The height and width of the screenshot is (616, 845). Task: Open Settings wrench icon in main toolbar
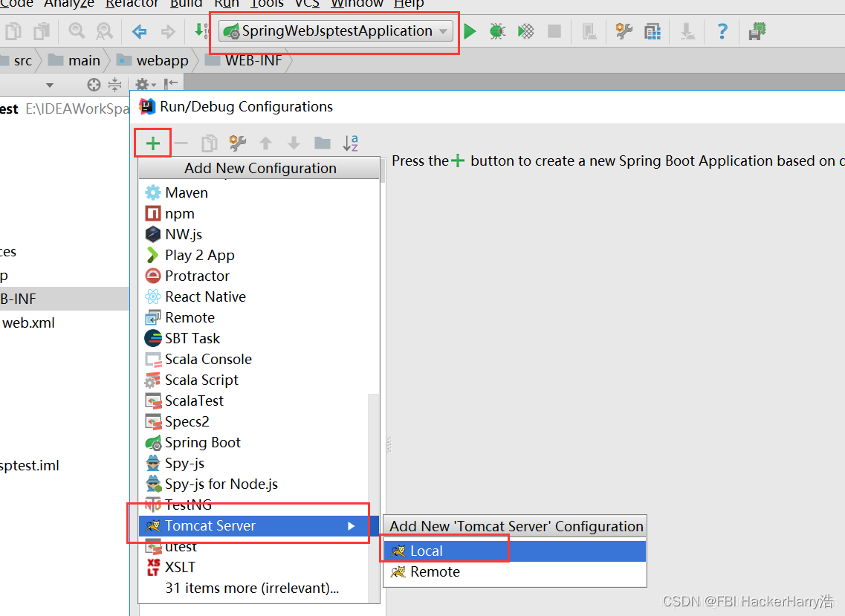tap(624, 31)
